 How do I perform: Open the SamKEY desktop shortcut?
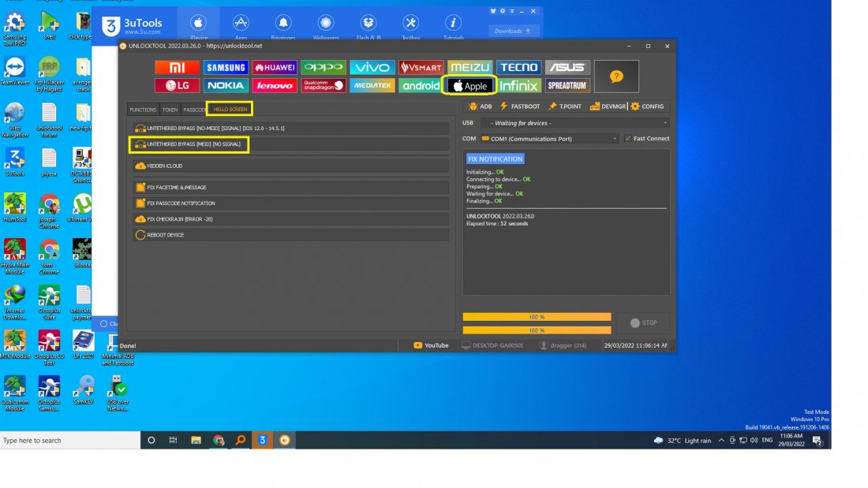click(x=83, y=389)
